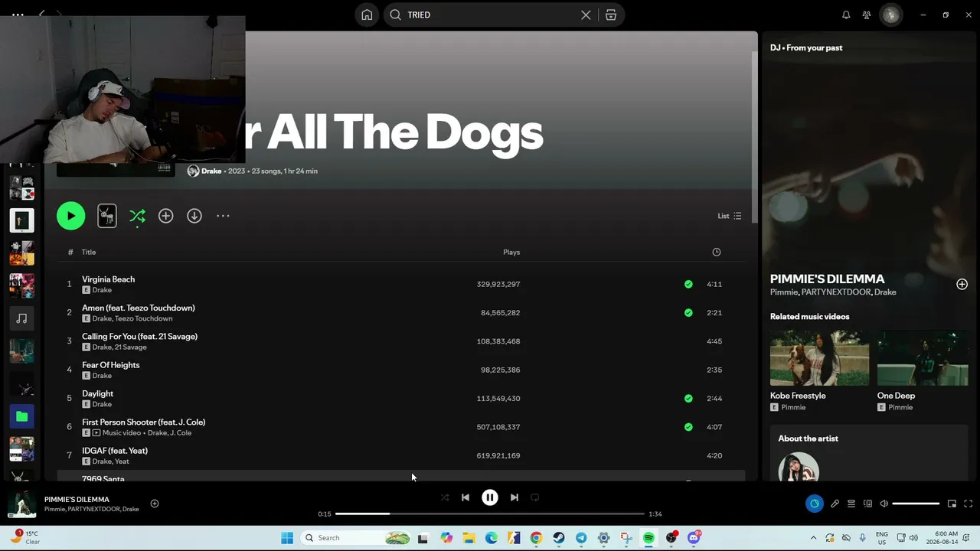Sort tracks by Plays column

tap(511, 252)
